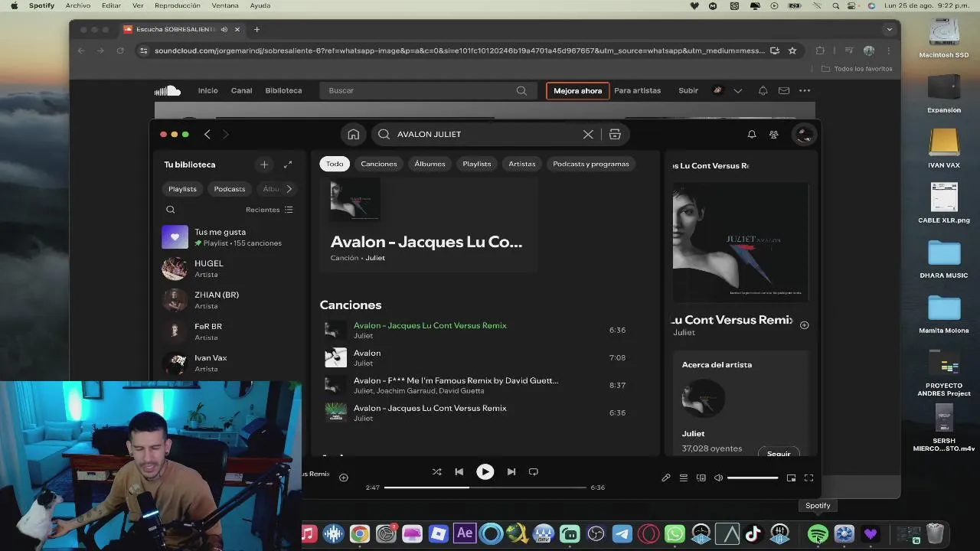Open WhatsApp from the Dock
This screenshot has height=551, width=980.
click(x=675, y=533)
